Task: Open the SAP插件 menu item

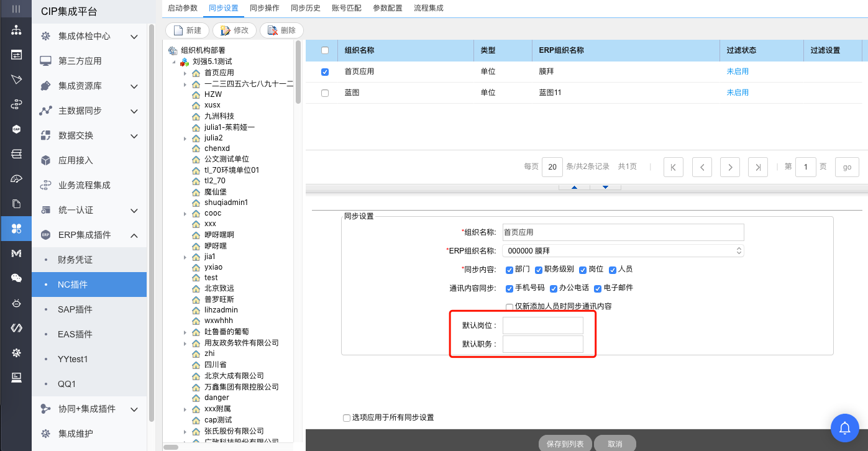Action: coord(75,309)
